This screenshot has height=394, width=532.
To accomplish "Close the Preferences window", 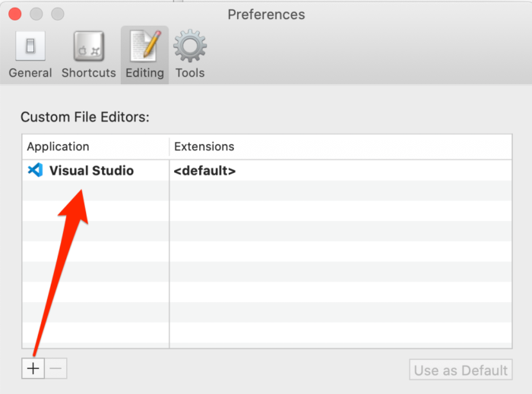I will pyautogui.click(x=14, y=14).
